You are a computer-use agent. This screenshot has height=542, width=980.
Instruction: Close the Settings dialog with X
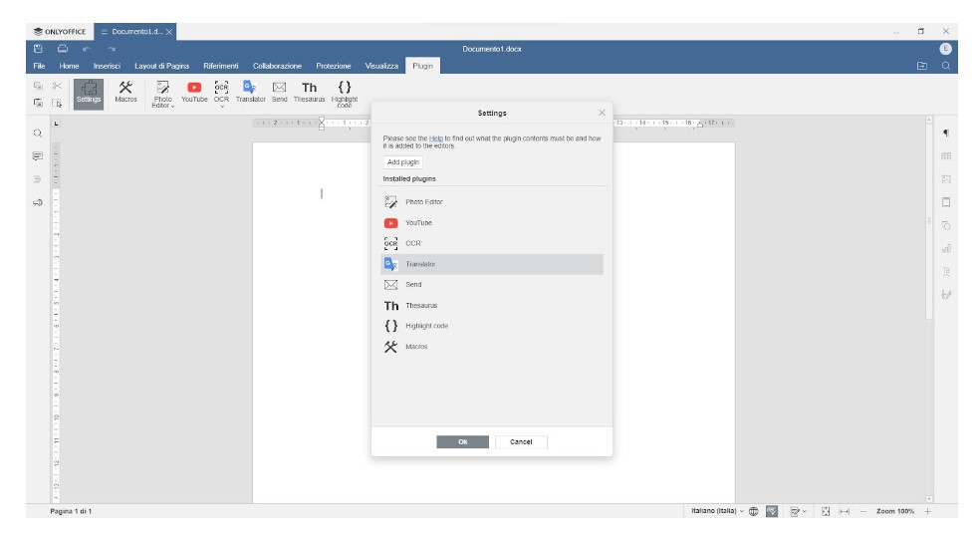point(602,113)
